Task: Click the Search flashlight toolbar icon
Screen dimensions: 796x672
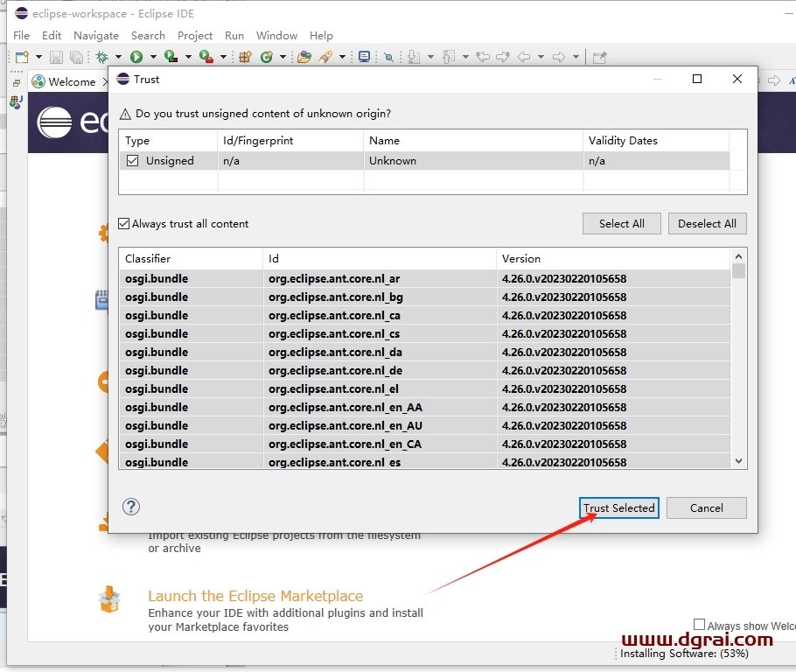Action: [x=325, y=57]
